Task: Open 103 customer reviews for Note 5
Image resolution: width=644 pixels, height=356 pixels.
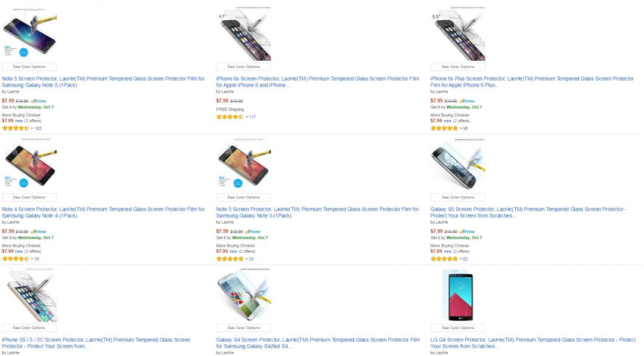Action: (38, 129)
